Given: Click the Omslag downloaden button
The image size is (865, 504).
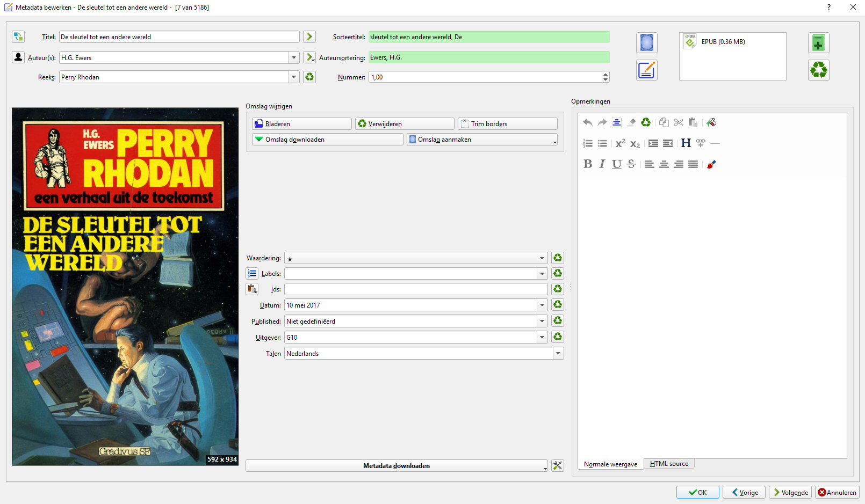Looking at the screenshot, I should click(328, 140).
